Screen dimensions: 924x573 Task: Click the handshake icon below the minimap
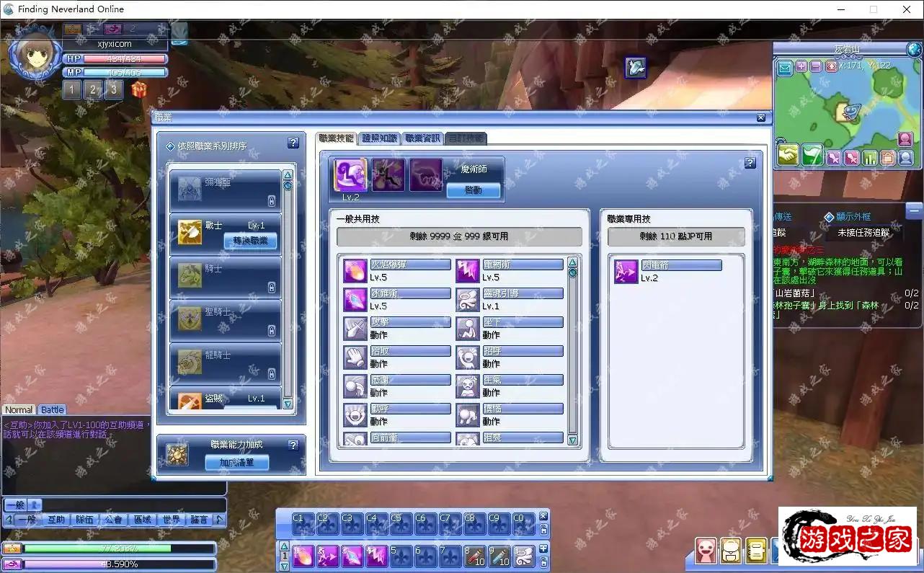tap(787, 156)
